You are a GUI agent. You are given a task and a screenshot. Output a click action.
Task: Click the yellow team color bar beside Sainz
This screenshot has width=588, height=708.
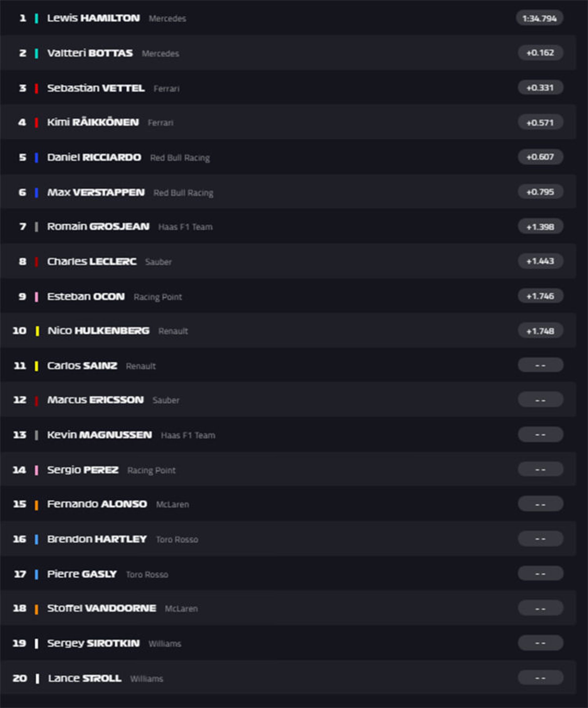(x=36, y=366)
